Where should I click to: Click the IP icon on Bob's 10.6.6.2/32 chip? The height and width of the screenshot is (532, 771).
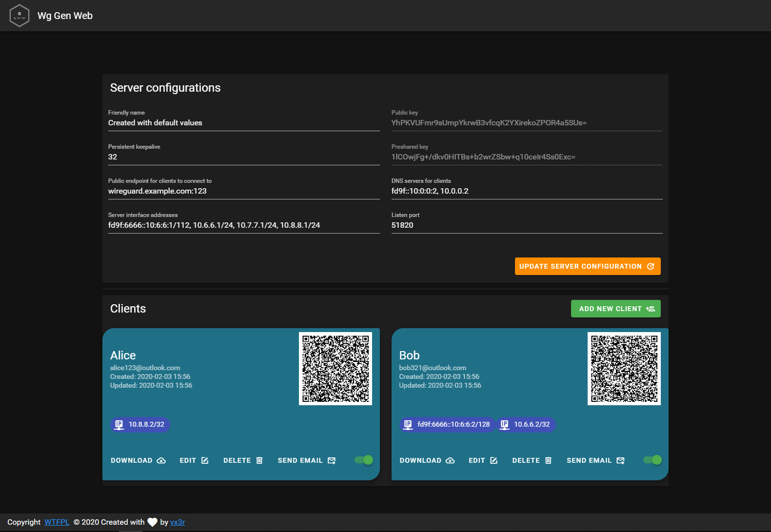coord(505,425)
